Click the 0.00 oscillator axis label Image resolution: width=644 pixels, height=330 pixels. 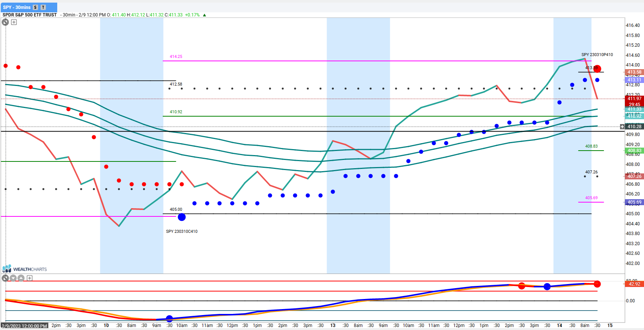[x=631, y=300]
